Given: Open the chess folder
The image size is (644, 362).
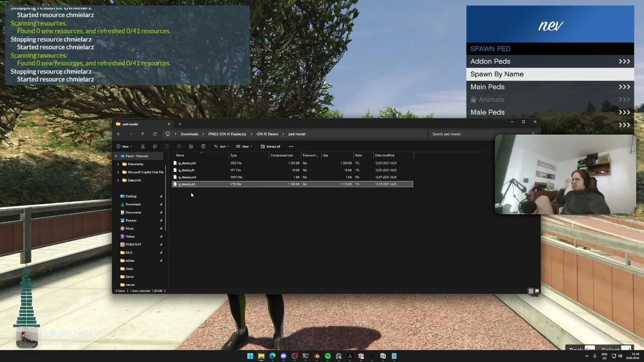Looking at the screenshot, I should 129,269.
